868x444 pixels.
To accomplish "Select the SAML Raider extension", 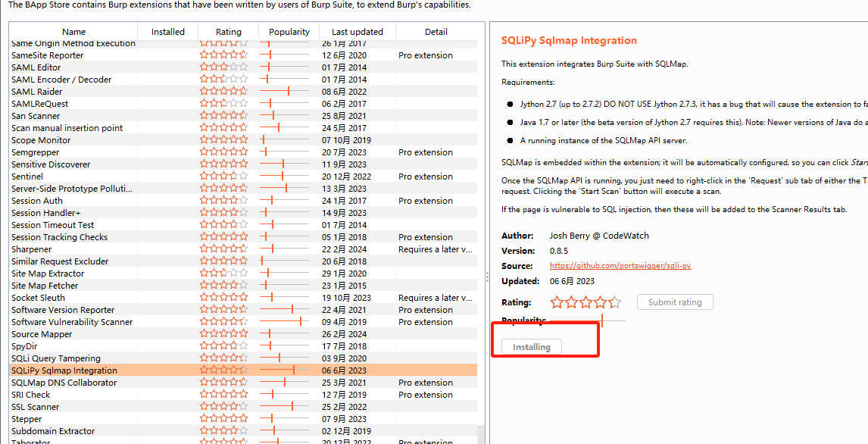I will 244,92.
